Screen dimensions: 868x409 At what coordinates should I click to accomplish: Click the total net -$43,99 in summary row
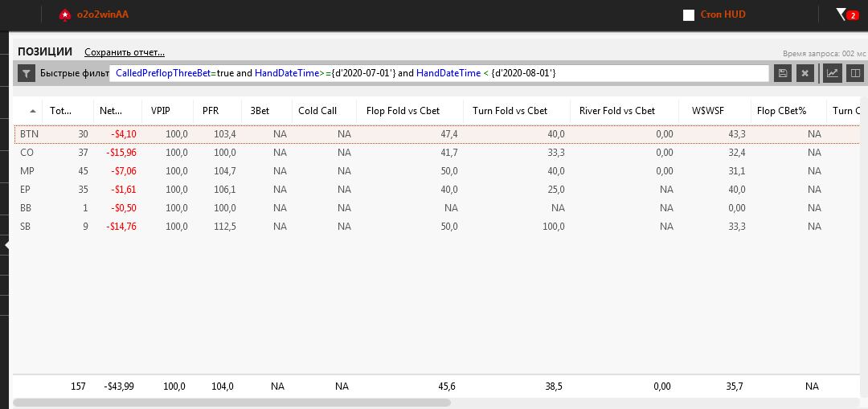118,387
